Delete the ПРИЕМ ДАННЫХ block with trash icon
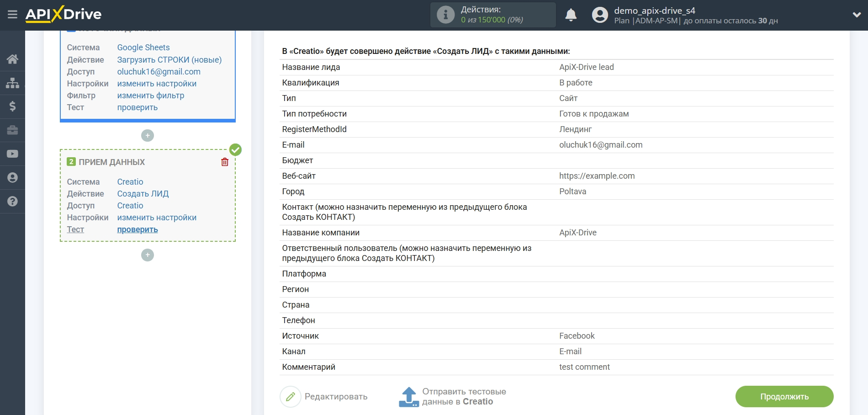The height and width of the screenshot is (415, 868). tap(225, 162)
